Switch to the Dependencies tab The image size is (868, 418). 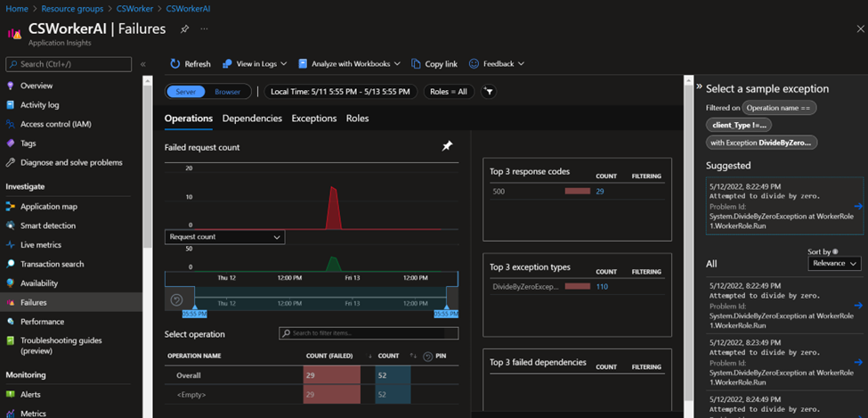click(252, 118)
